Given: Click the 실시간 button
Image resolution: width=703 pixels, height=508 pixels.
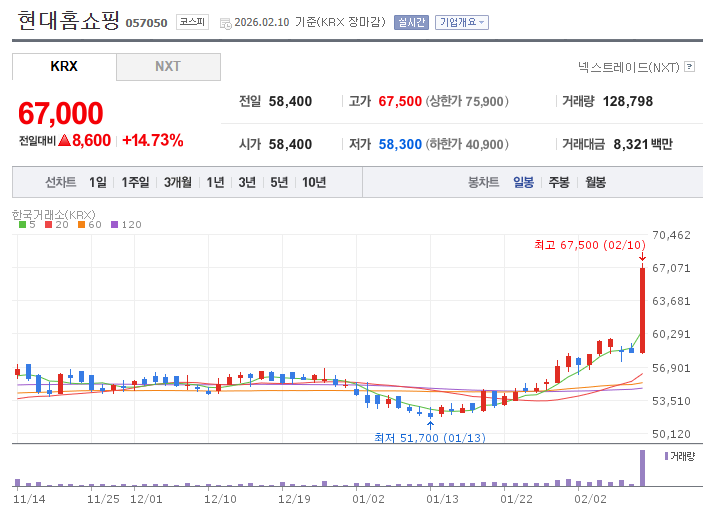Looking at the screenshot, I should coord(411,22).
